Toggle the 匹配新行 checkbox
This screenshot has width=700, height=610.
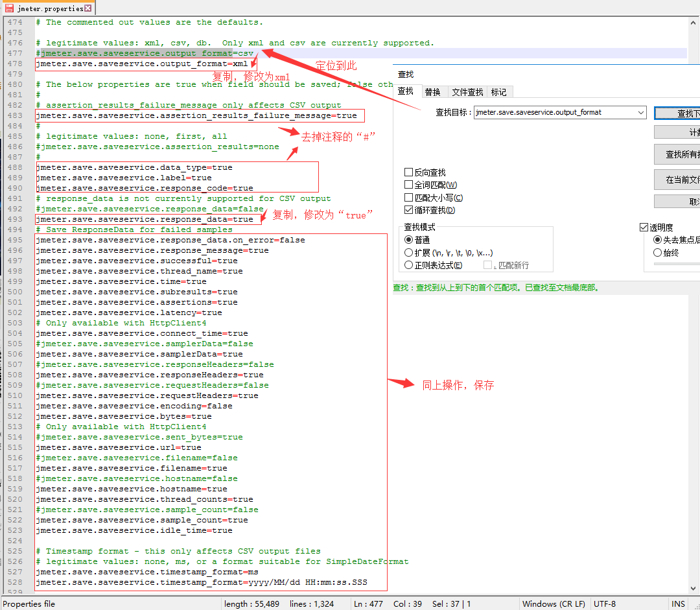coord(488,265)
